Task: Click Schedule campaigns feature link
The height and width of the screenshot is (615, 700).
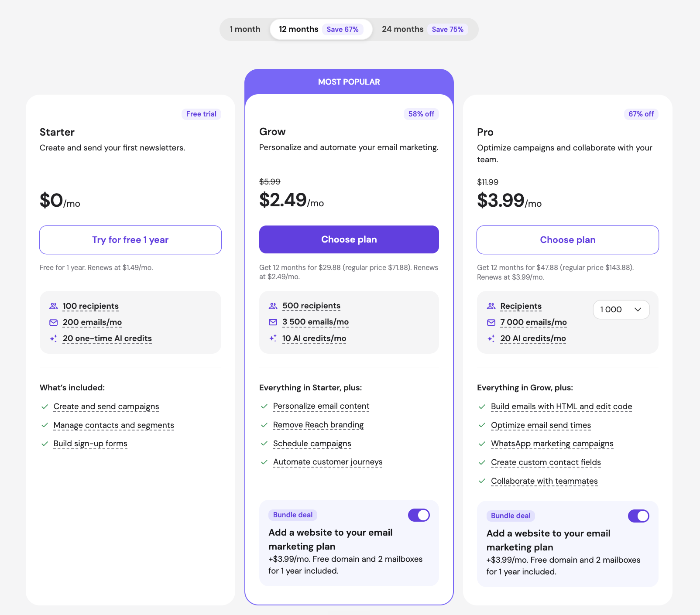Action: [312, 444]
